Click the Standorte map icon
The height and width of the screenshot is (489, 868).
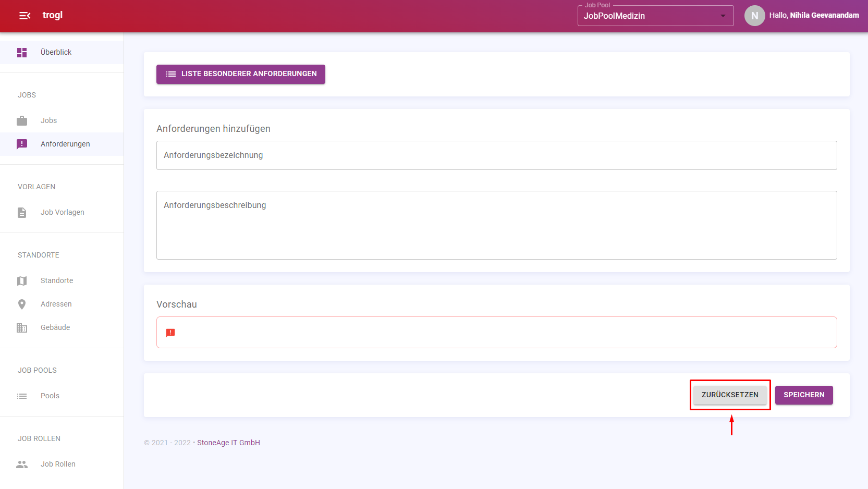pyautogui.click(x=22, y=281)
